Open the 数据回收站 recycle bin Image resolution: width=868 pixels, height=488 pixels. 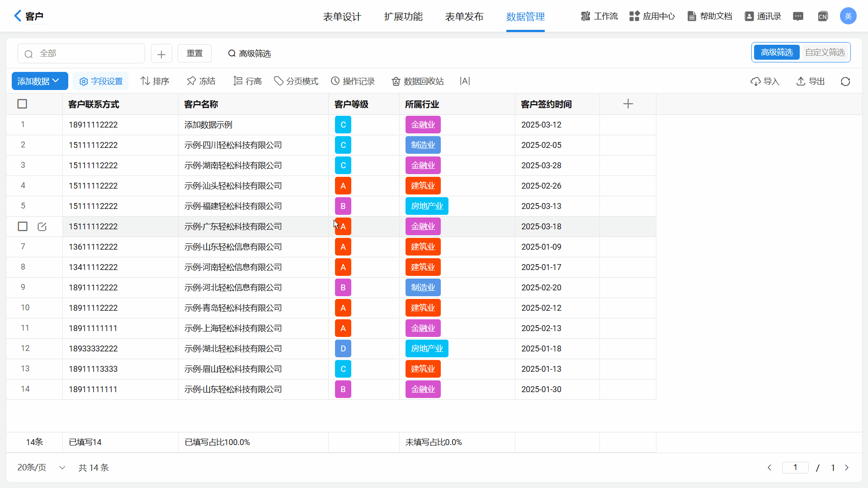(x=418, y=81)
